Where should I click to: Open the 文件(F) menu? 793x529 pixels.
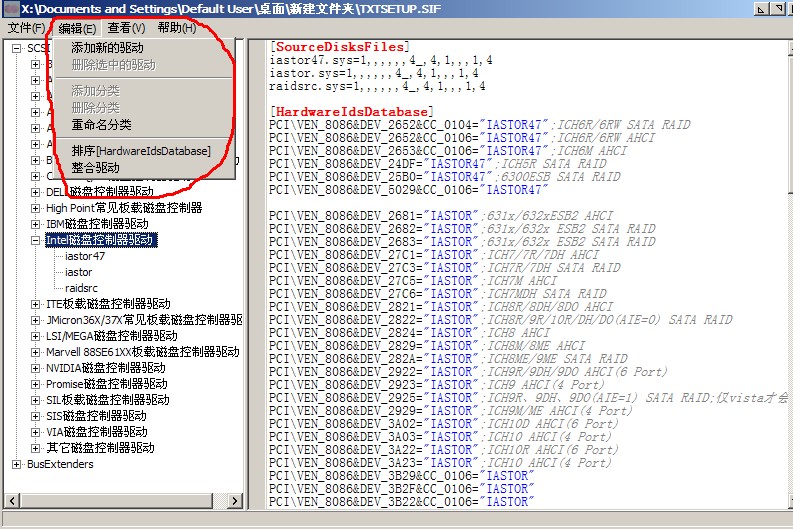pyautogui.click(x=26, y=28)
